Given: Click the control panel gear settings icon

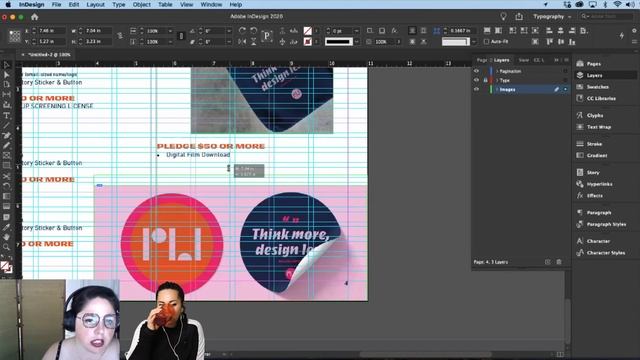Looking at the screenshot, I should [634, 31].
